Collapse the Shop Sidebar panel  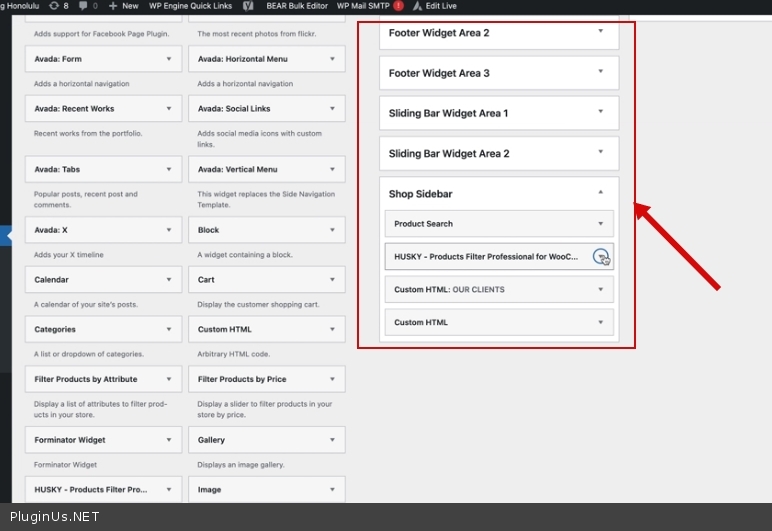click(600, 193)
